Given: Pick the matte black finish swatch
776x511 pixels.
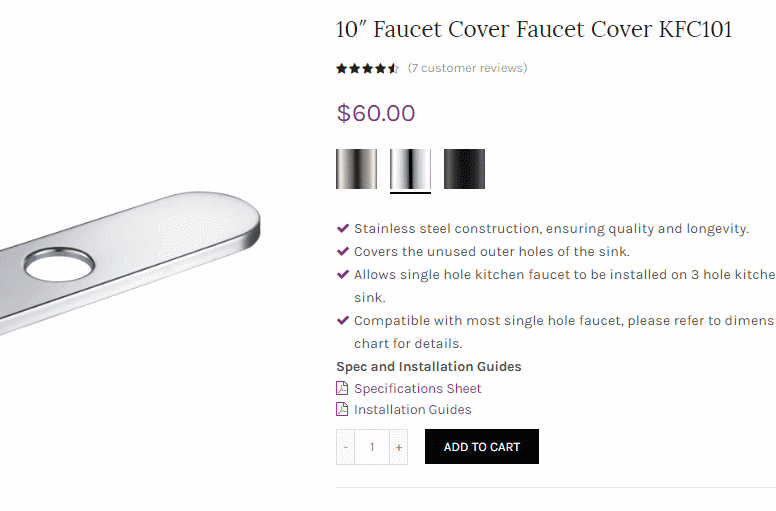Looking at the screenshot, I should [464, 169].
